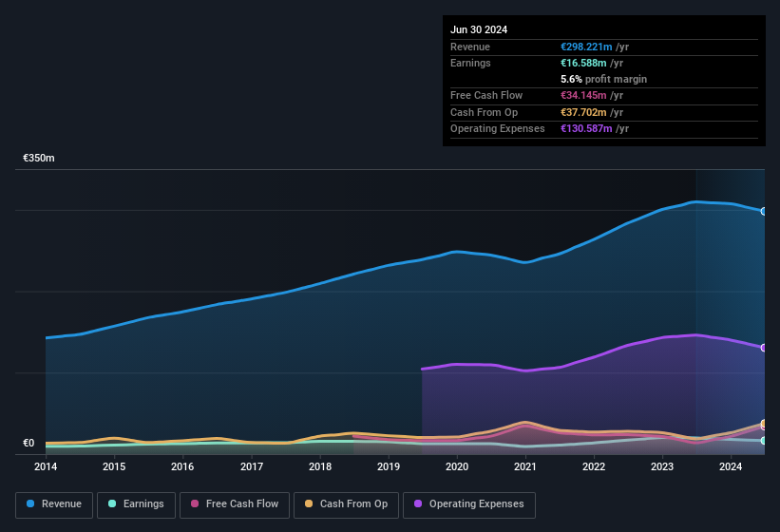The image size is (780, 532).
Task: Click the blue Revenue legend dot
Action: point(31,504)
